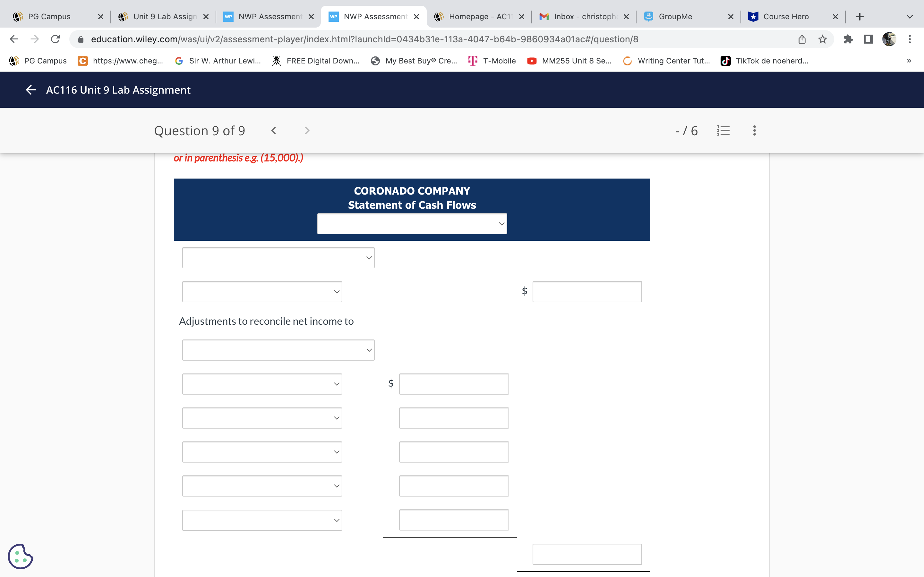Expand the first account selection dropdown

pos(278,258)
